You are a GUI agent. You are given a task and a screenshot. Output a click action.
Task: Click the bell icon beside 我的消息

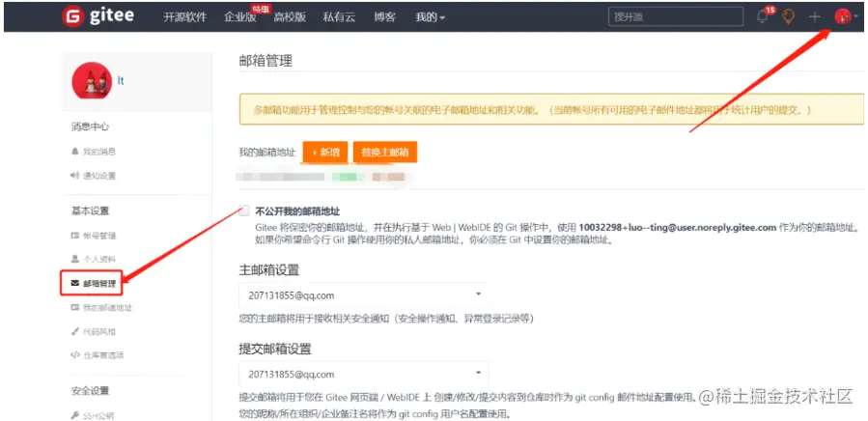click(x=74, y=152)
